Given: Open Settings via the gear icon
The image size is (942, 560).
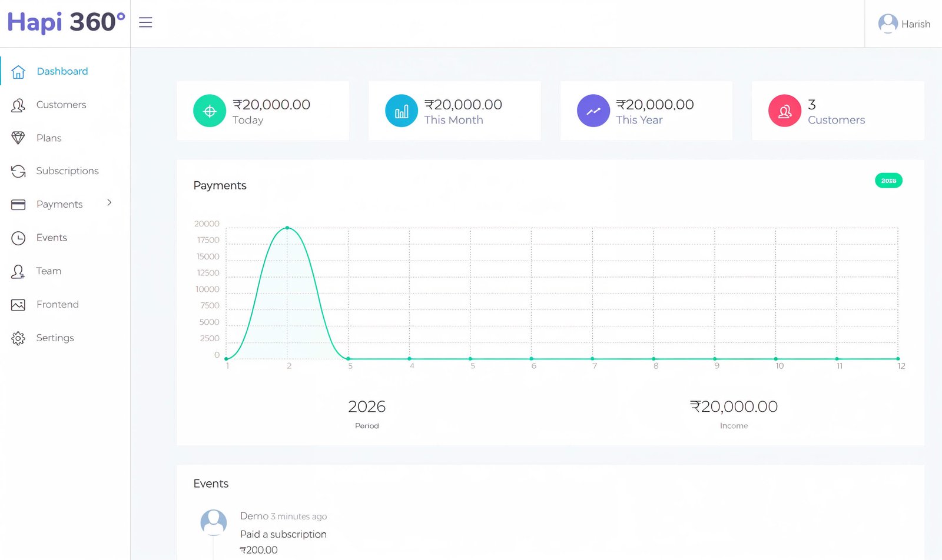Looking at the screenshot, I should [x=18, y=338].
